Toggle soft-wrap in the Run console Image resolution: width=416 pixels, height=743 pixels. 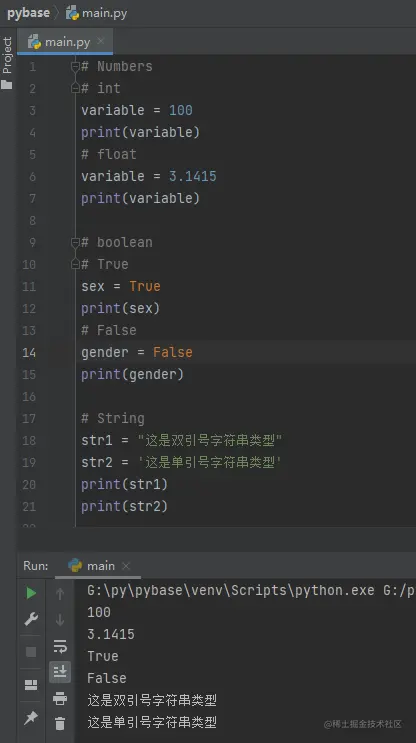(x=60, y=646)
